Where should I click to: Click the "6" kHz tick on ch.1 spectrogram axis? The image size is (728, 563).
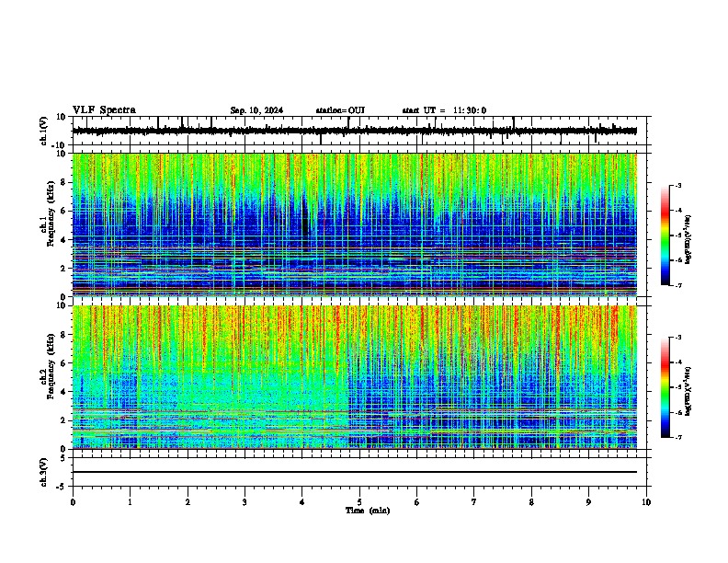click(63, 211)
